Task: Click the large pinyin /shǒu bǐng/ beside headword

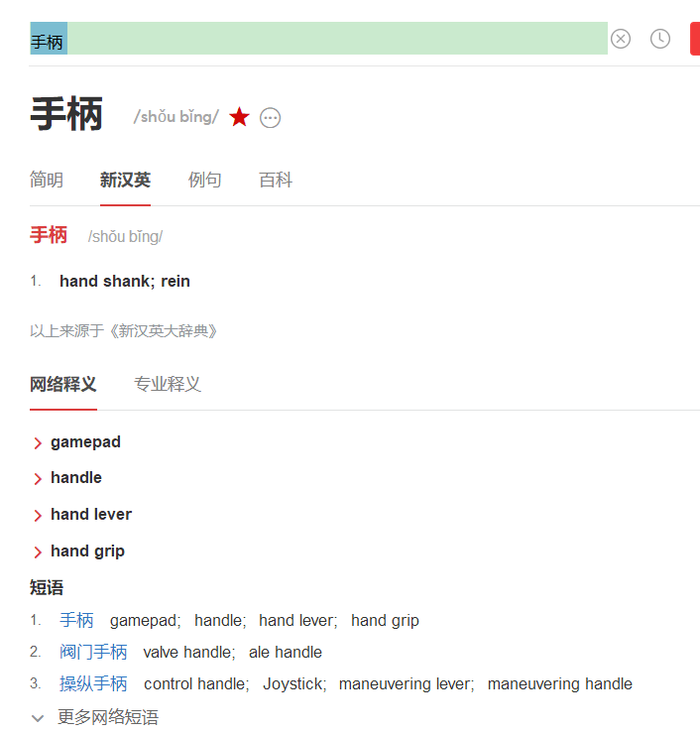Action: coord(176,117)
